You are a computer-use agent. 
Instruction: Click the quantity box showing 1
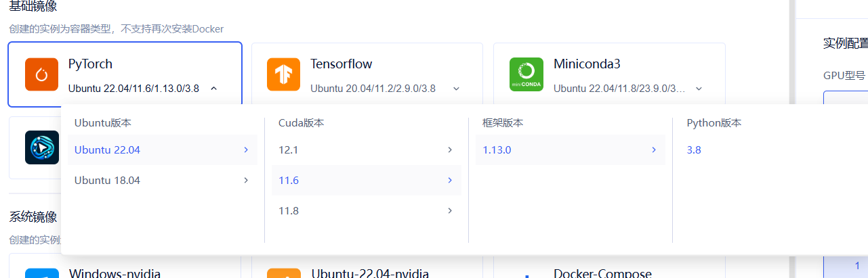pyautogui.click(x=846, y=266)
